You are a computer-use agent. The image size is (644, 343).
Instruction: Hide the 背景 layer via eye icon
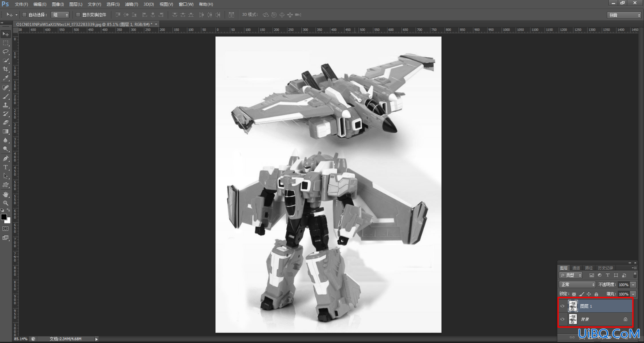(563, 319)
